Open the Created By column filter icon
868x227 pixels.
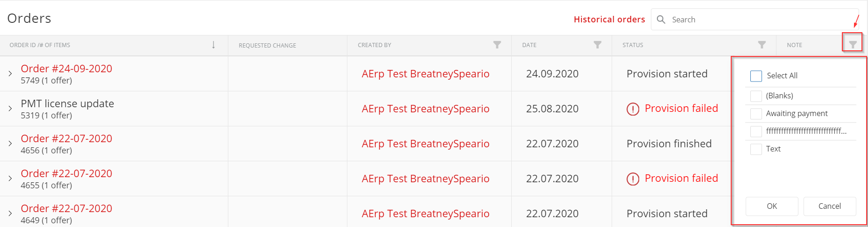[x=497, y=45]
